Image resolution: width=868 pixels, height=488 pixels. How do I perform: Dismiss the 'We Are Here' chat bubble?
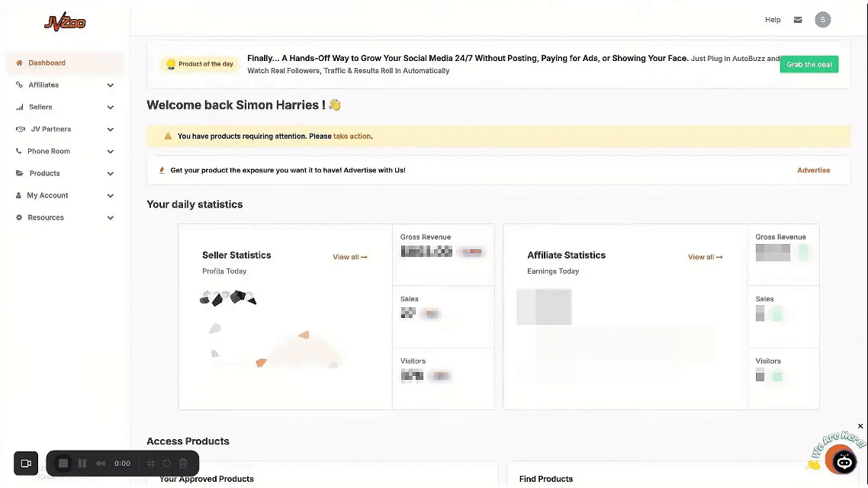(x=860, y=426)
